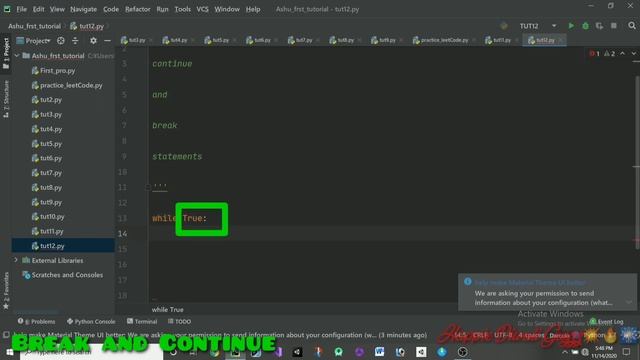The width and height of the screenshot is (640, 360).
Task: Hide the Project panel
Action: pyautogui.click(x=107, y=40)
